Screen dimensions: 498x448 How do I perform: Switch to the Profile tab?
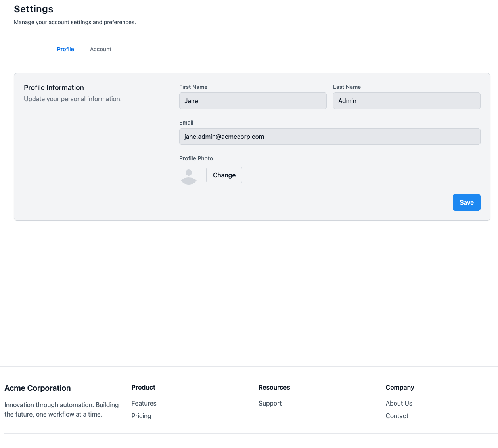(x=65, y=49)
